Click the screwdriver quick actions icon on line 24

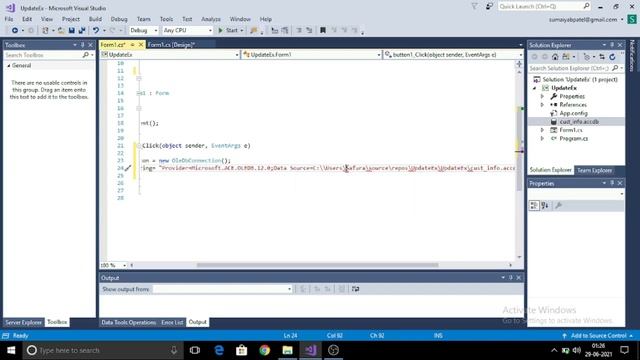pyautogui.click(x=128, y=168)
